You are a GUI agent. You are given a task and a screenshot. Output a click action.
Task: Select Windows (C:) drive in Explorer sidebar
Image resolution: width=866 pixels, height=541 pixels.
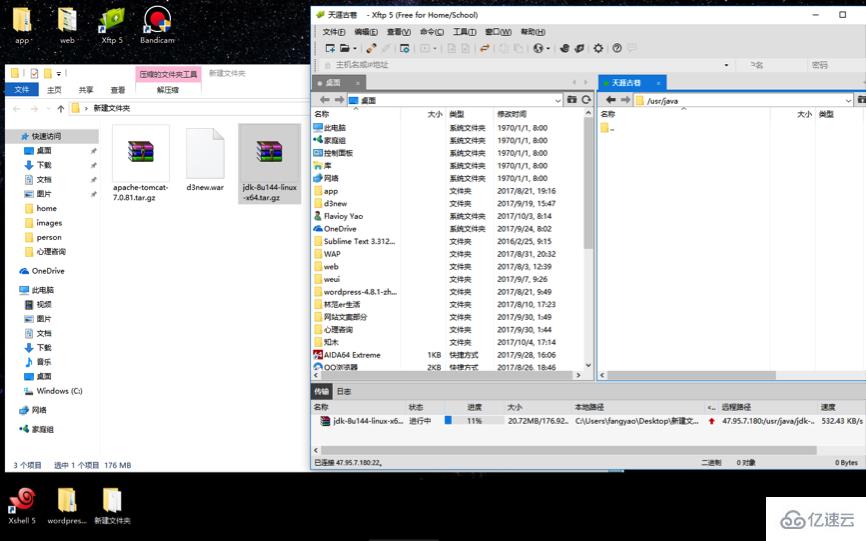point(53,391)
